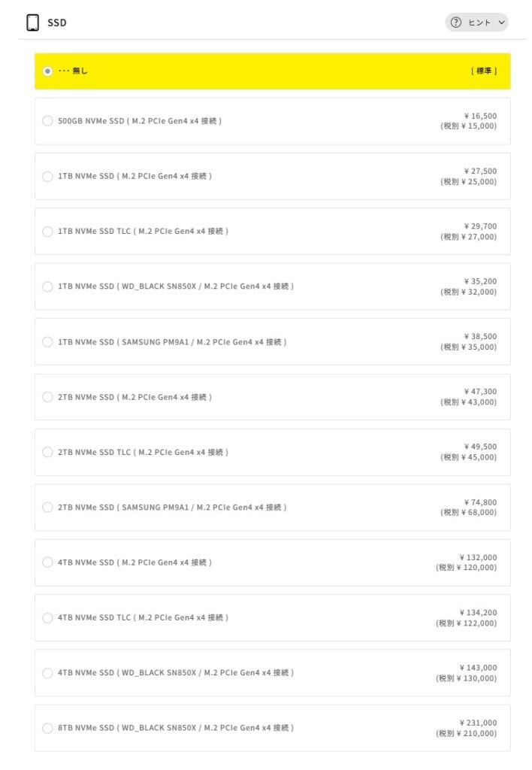The width and height of the screenshot is (532, 770).
Task: Expand the ヒント dropdown chevron
Action: [x=501, y=23]
